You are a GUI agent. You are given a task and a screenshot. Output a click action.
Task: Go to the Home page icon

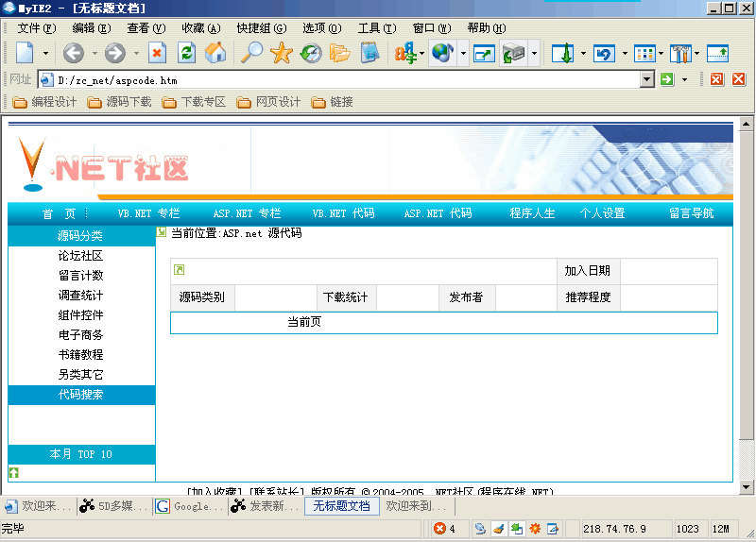[x=216, y=54]
